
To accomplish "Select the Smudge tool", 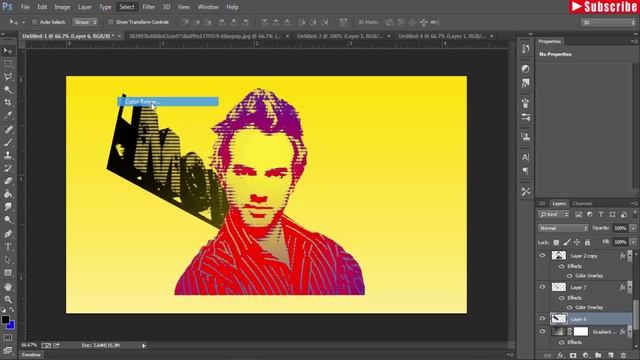I will click(8, 207).
